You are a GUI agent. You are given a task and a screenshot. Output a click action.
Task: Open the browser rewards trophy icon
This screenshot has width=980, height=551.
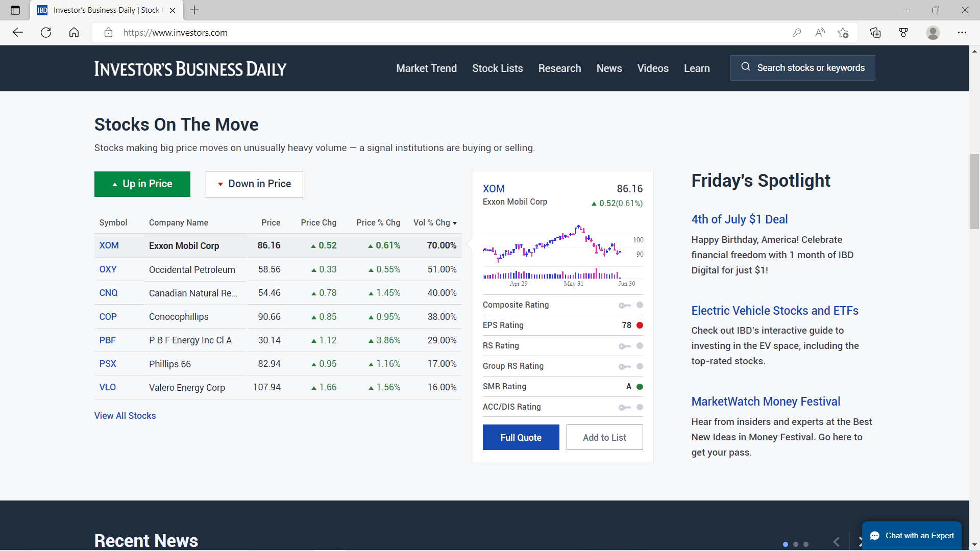pyautogui.click(x=903, y=33)
